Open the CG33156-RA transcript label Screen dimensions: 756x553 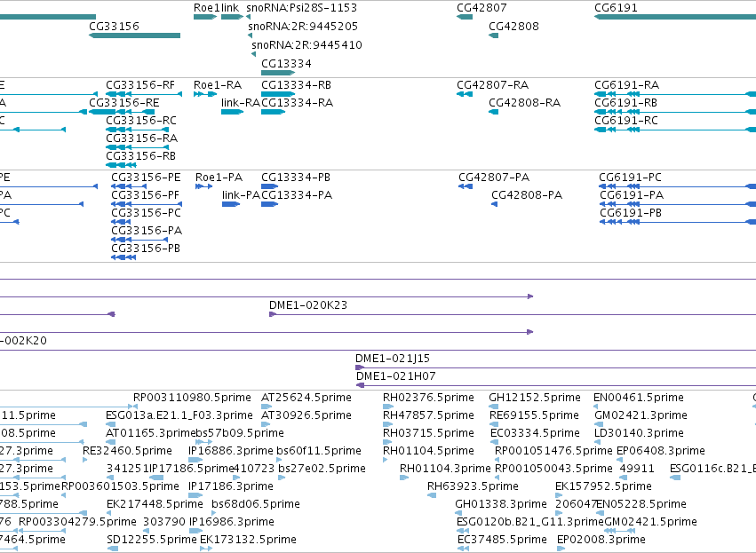pyautogui.click(x=142, y=138)
